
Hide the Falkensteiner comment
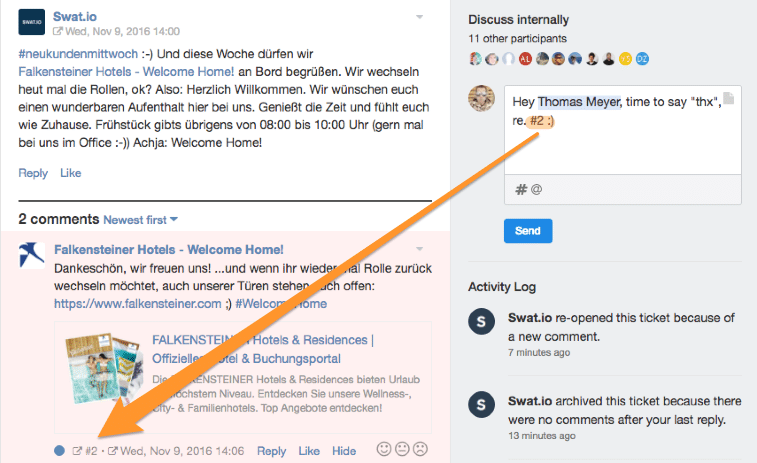pyautogui.click(x=344, y=451)
